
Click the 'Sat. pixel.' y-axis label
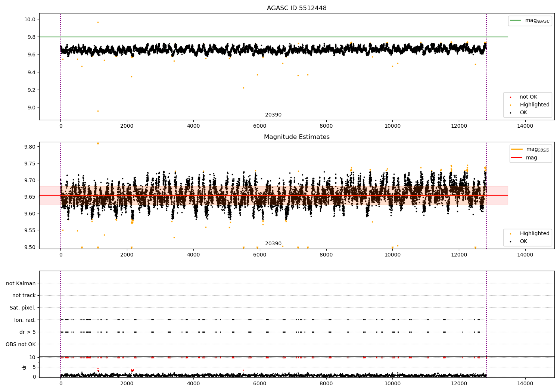pyautogui.click(x=23, y=308)
